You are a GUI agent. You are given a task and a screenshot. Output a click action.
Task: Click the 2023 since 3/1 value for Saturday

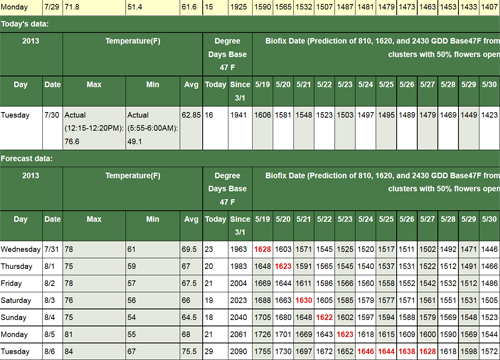point(240,300)
